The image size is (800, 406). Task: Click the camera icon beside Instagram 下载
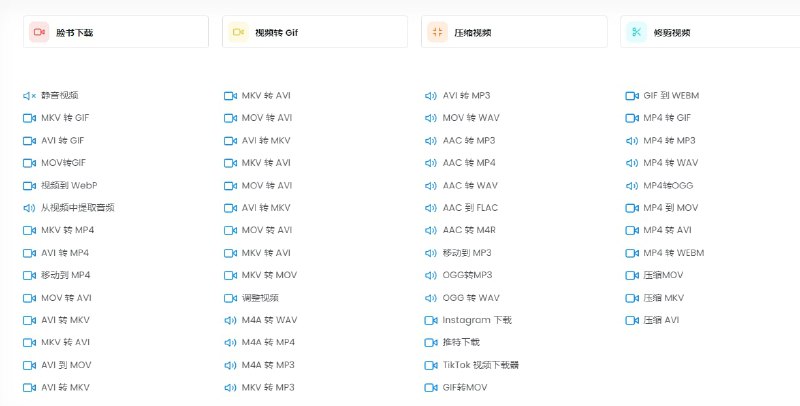coord(431,320)
